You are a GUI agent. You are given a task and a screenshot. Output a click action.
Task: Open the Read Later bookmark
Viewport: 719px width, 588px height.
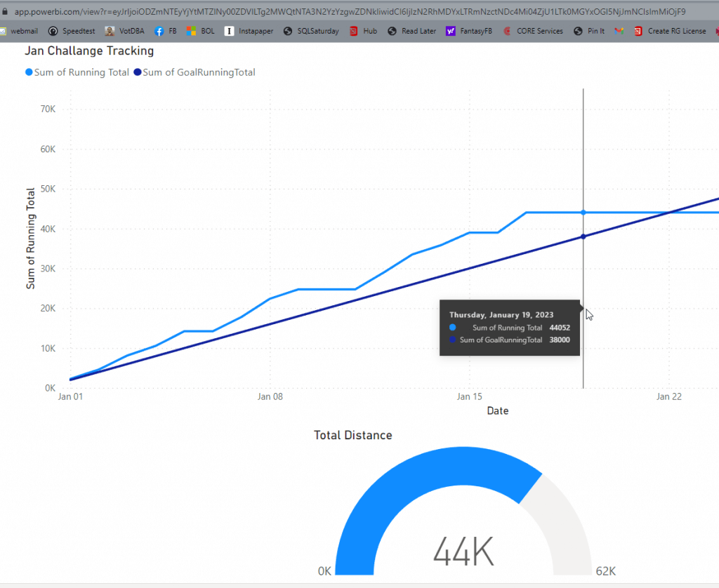click(411, 31)
